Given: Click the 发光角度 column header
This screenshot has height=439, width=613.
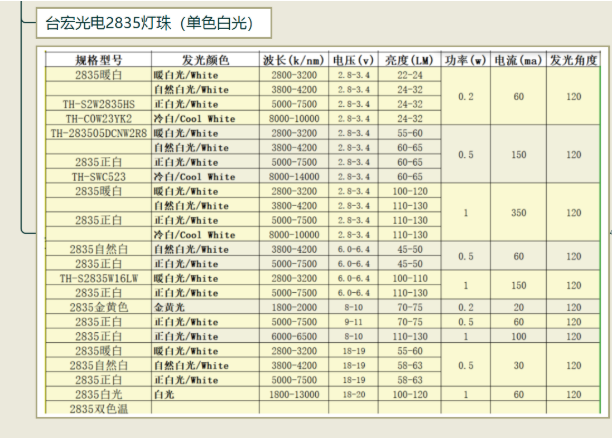Looking at the screenshot, I should (574, 61).
